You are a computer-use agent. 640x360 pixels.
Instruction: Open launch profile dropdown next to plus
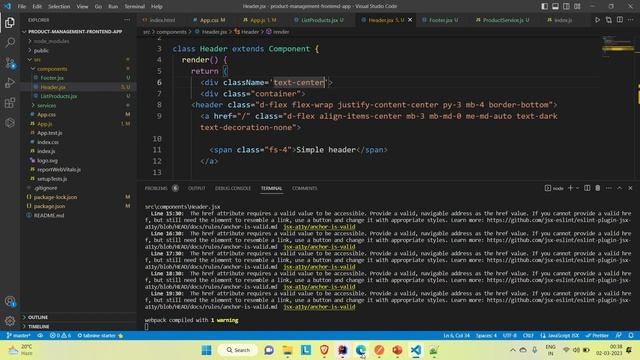tap(577, 188)
